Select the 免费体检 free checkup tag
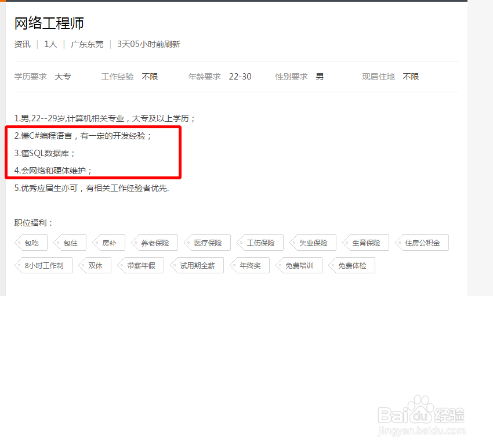Image resolution: width=493 pixels, height=448 pixels. click(x=352, y=265)
